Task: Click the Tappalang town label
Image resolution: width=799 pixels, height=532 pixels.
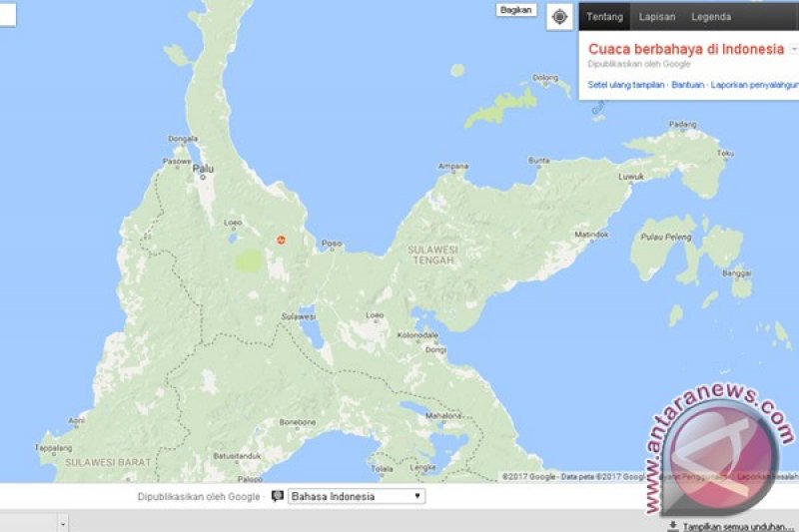Action: 54,448
